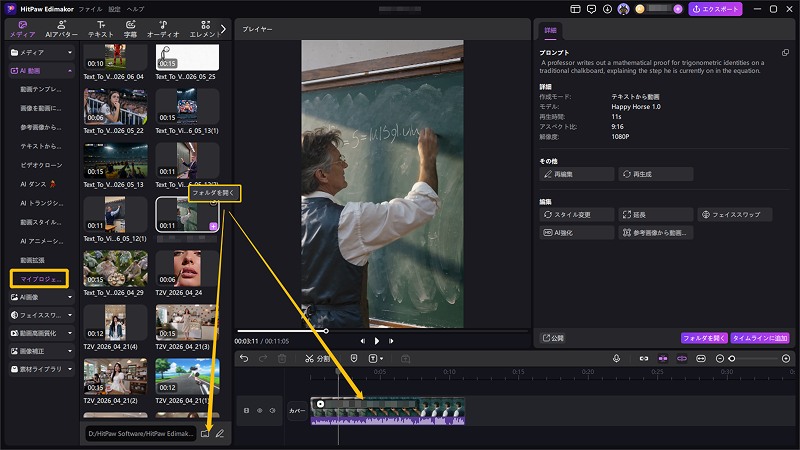Click the 延長 button
The image size is (800, 450).
[x=656, y=215]
